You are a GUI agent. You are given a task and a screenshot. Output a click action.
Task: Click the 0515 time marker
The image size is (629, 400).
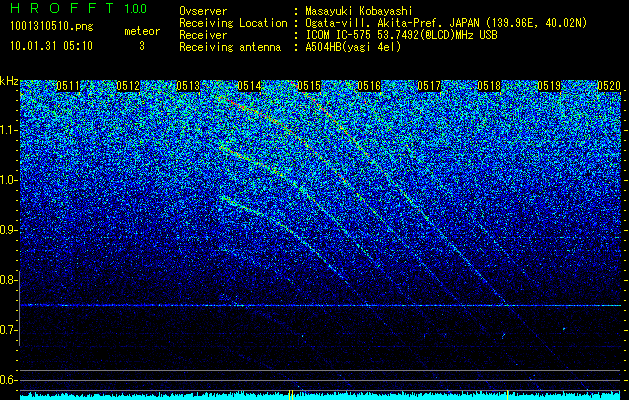(x=309, y=86)
